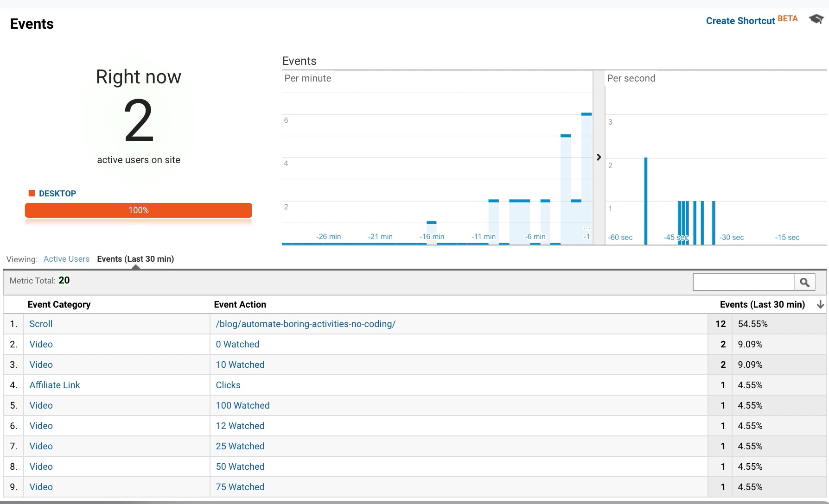Click the 0 Watched event action
The image size is (829, 504).
237,344
